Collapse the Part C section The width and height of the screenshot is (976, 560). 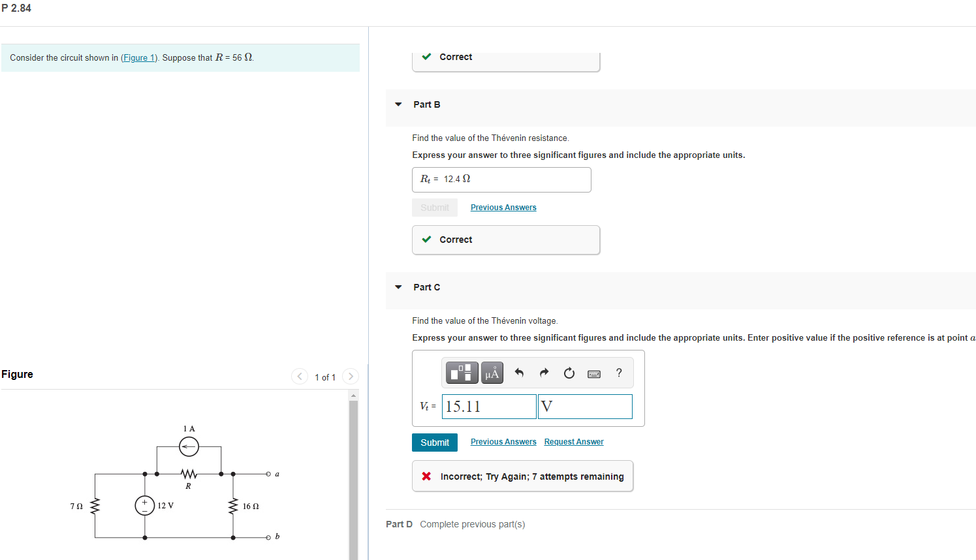pyautogui.click(x=398, y=287)
